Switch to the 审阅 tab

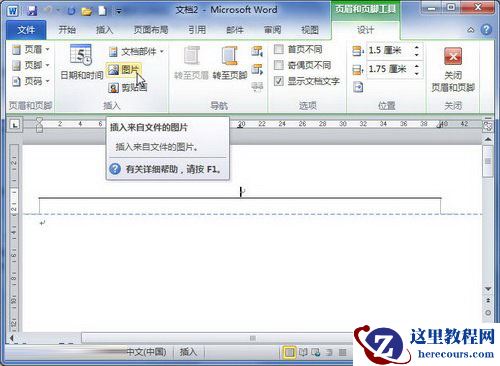pyautogui.click(x=272, y=30)
